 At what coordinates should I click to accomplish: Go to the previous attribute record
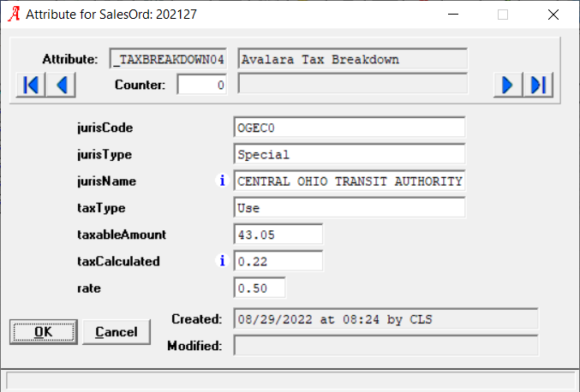[62, 85]
